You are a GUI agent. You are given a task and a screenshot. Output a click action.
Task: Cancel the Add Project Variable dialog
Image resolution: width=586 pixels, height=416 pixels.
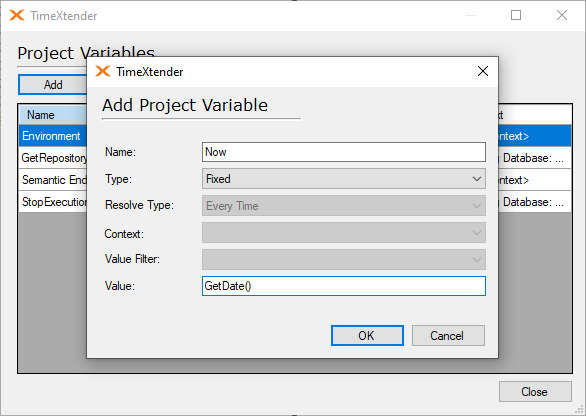[448, 335]
